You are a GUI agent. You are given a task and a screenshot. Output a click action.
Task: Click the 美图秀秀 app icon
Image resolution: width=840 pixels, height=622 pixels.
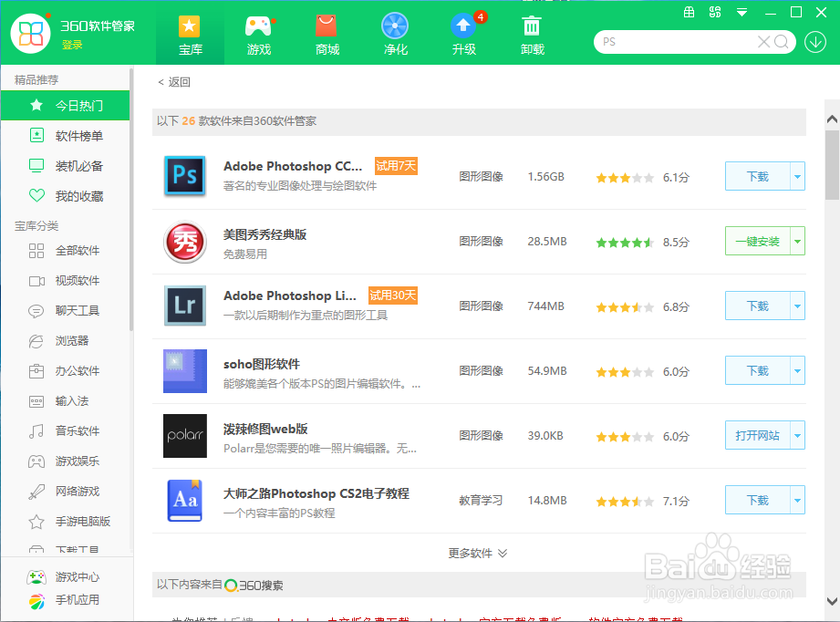(185, 243)
